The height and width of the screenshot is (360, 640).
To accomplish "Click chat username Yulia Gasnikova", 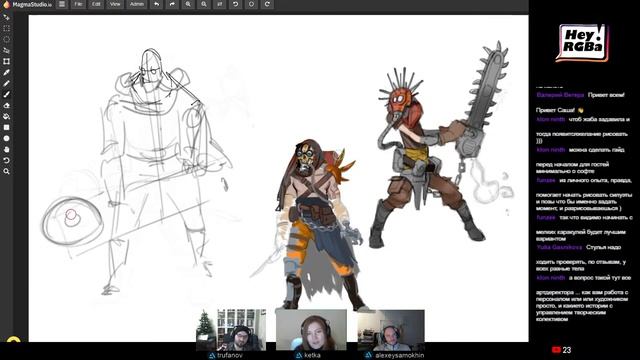I will tap(560, 247).
